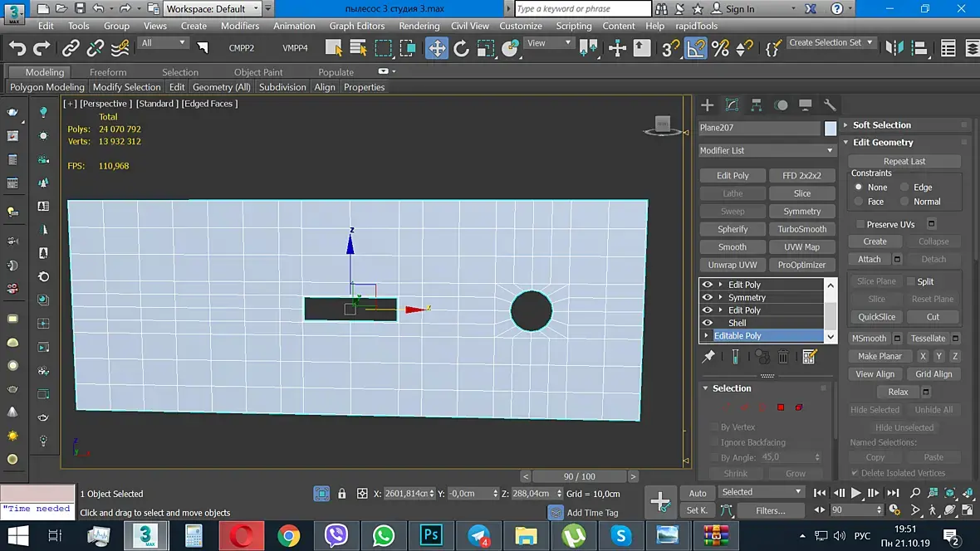Click the object color swatch
The height and width of the screenshot is (551, 980).
[x=831, y=129]
